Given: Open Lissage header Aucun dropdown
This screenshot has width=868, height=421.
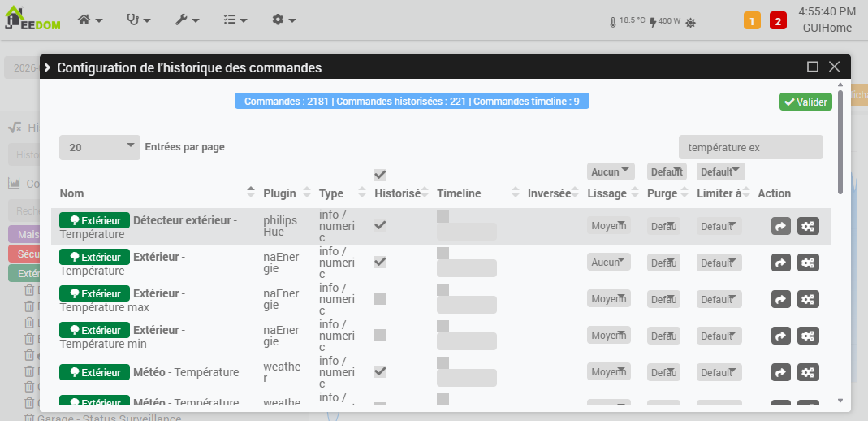Looking at the screenshot, I should point(611,171).
